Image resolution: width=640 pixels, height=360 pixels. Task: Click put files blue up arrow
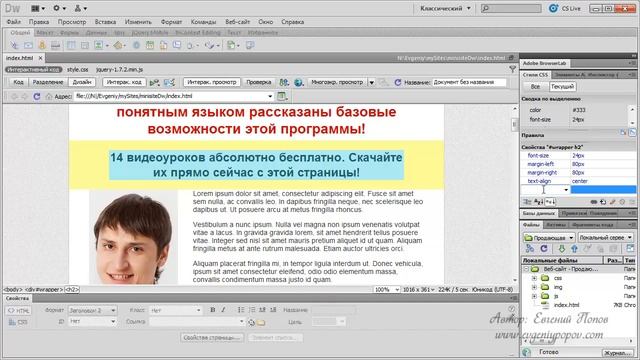[x=574, y=249]
